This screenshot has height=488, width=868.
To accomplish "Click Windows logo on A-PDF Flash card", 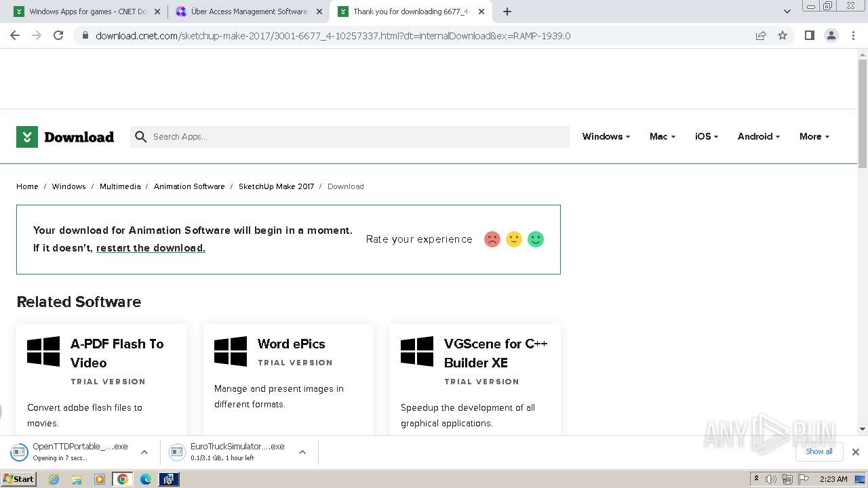I will 43,352.
